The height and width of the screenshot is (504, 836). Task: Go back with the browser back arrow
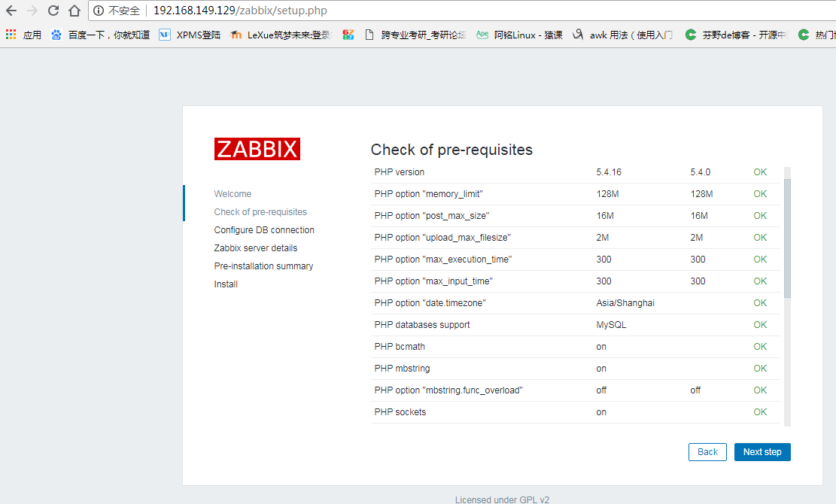(11, 11)
